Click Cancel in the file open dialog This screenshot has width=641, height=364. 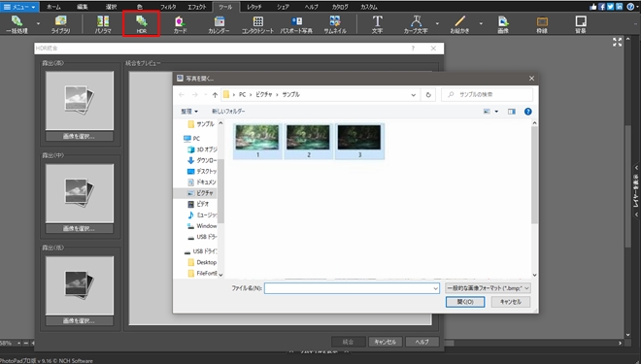511,302
